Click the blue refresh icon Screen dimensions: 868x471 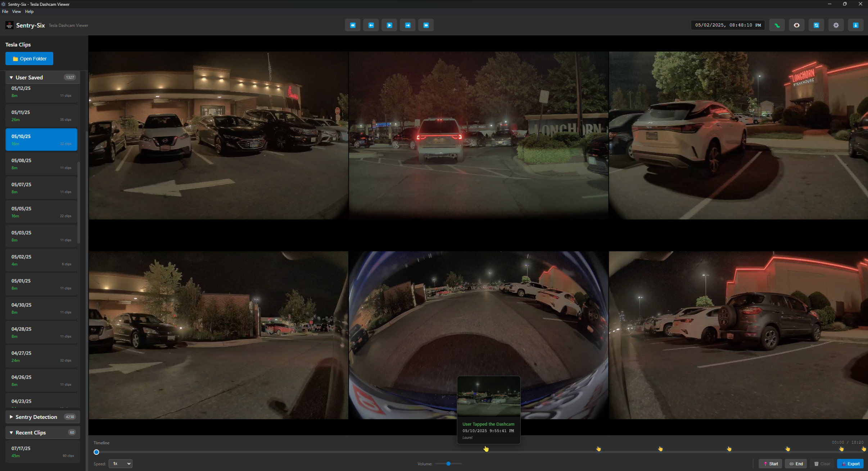pos(816,25)
